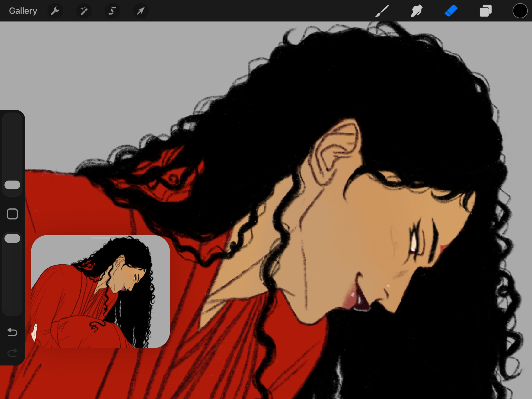Select the blue Eraser tool
Image resolution: width=532 pixels, height=399 pixels.
(x=451, y=11)
